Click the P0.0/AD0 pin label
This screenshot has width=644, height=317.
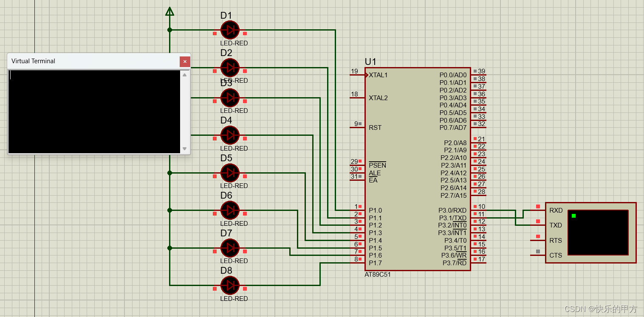point(453,75)
